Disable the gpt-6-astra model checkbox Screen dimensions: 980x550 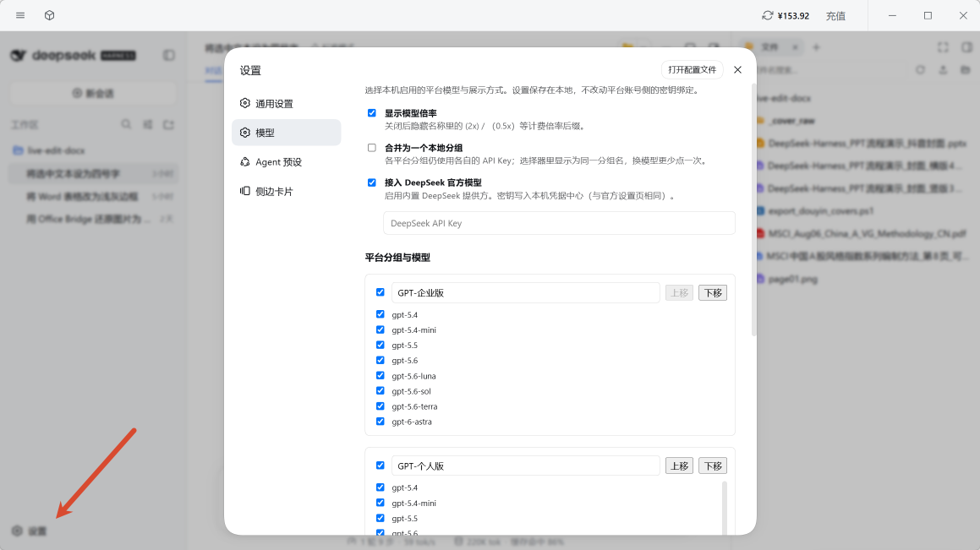click(x=380, y=422)
